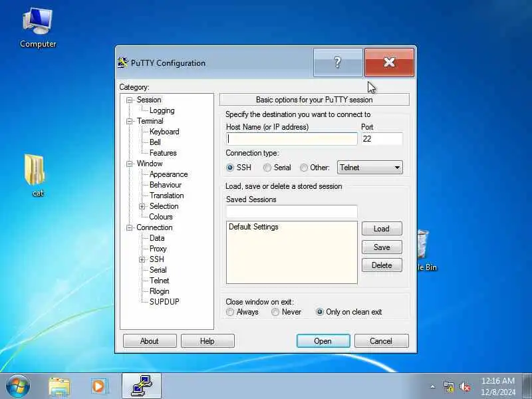Image resolution: width=532 pixels, height=399 pixels.
Task: Click the taskbar clock and date
Action: click(497, 386)
